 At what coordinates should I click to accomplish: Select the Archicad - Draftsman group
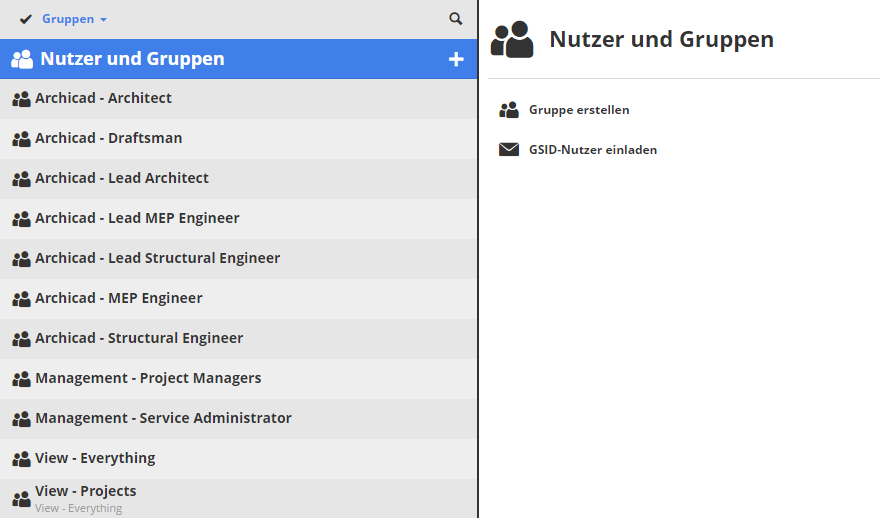(x=108, y=138)
